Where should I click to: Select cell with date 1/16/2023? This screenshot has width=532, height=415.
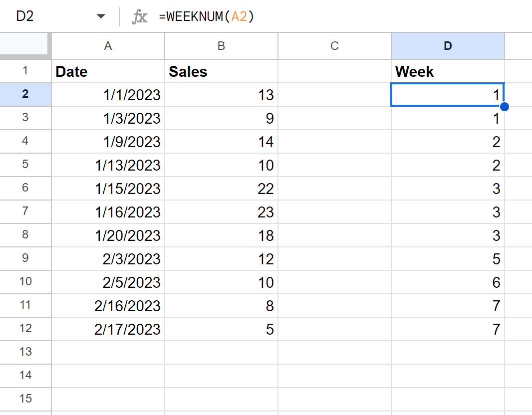(108, 211)
